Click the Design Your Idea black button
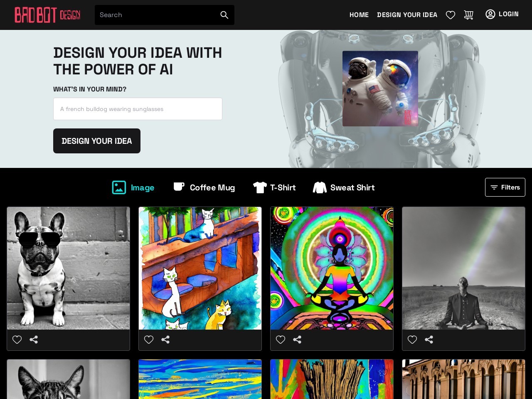Image resolution: width=532 pixels, height=399 pixels. coord(97,141)
